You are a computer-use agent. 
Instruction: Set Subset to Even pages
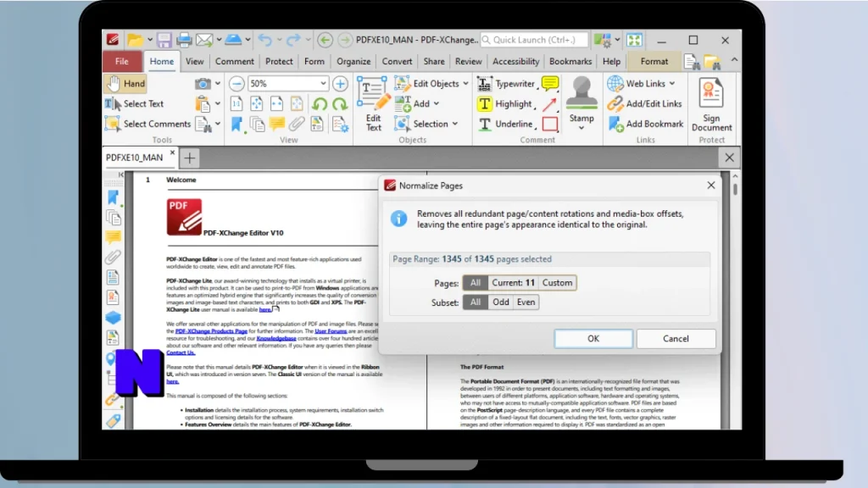[526, 302]
